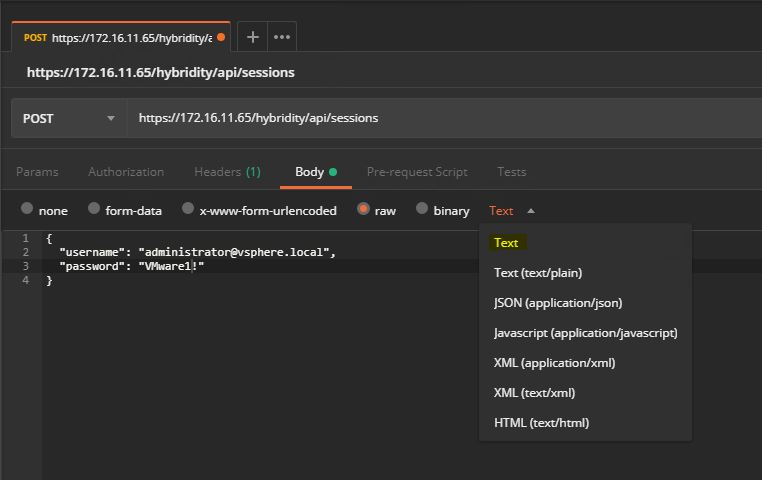Select x-www-form-urlencoded body type
This screenshot has height=480, width=762.
(x=187, y=209)
